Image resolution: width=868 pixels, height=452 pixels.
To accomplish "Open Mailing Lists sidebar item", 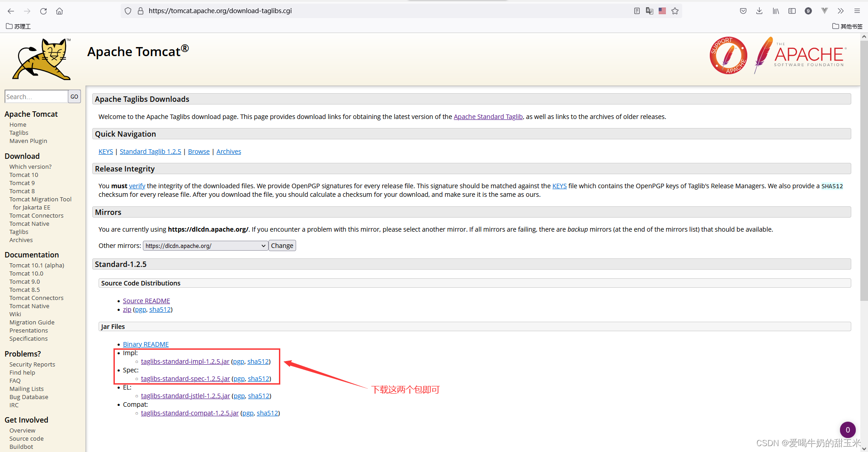I will pos(27,389).
